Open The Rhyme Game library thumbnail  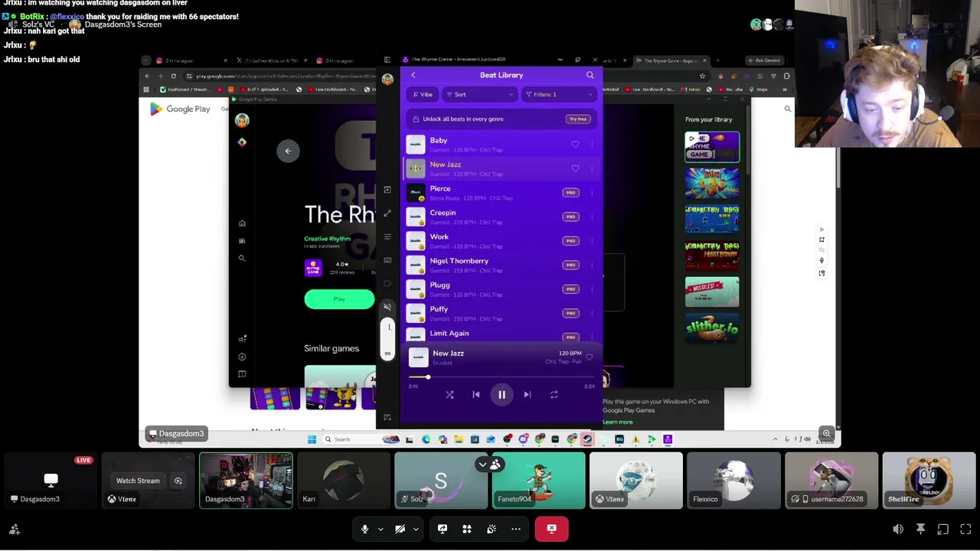[x=712, y=147]
